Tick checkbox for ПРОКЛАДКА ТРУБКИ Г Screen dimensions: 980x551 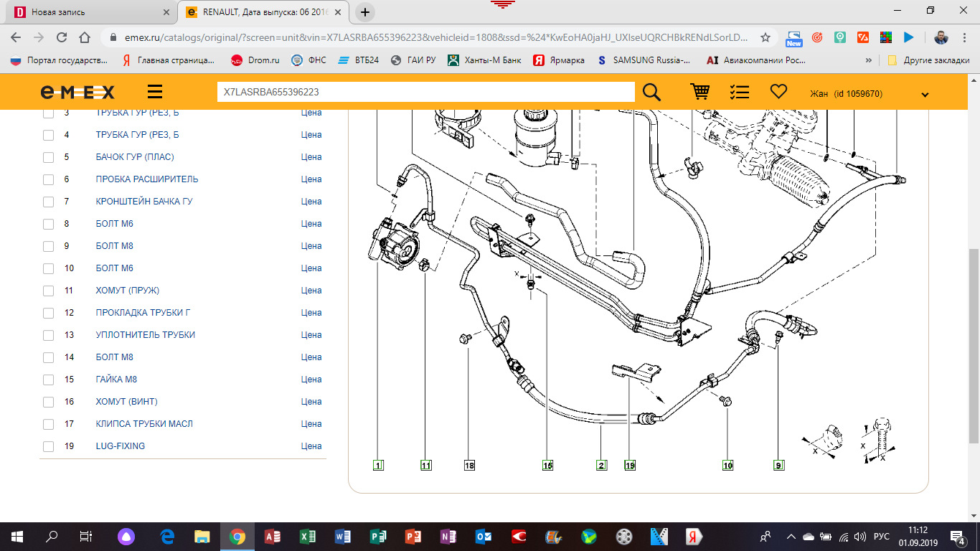[x=48, y=313]
